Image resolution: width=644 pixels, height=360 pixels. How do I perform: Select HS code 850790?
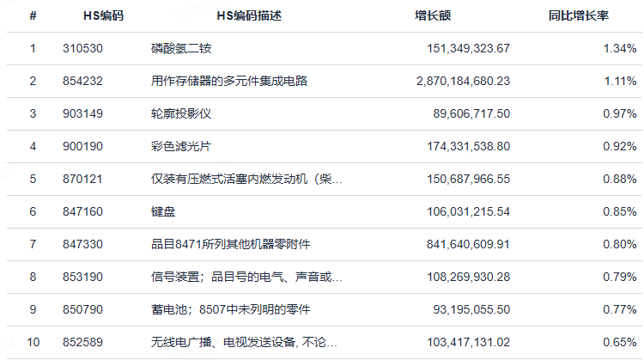[x=82, y=309]
